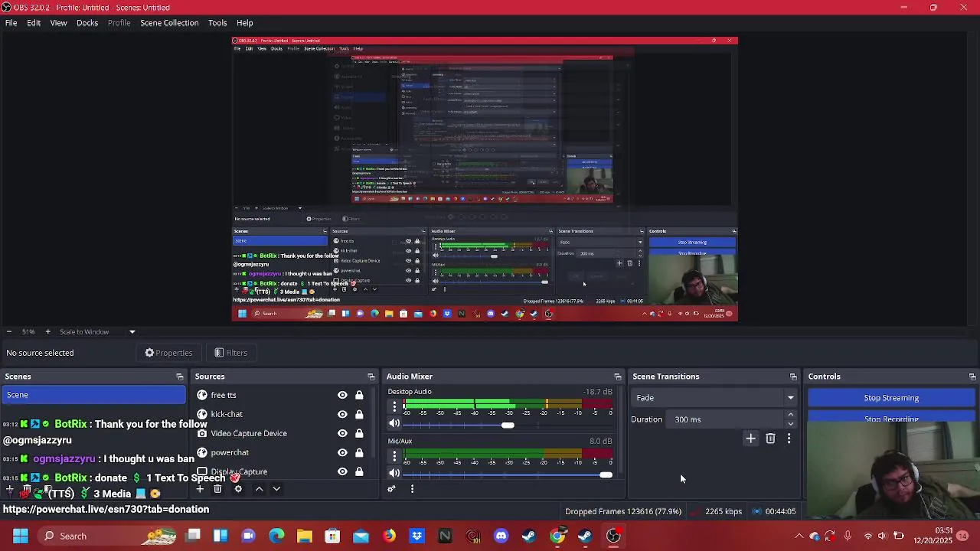The width and height of the screenshot is (980, 551).
Task: Open the Windows Start menu
Action: 21,536
